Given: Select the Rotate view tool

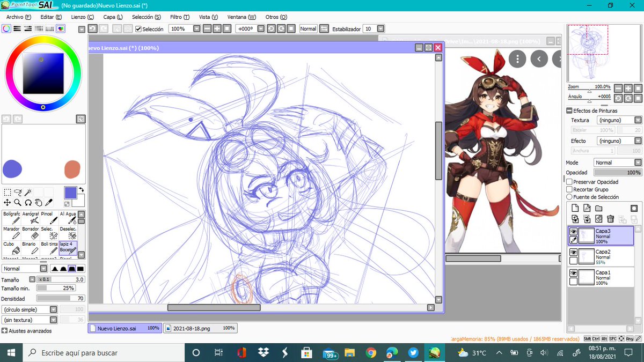Looking at the screenshot, I should tap(28, 202).
